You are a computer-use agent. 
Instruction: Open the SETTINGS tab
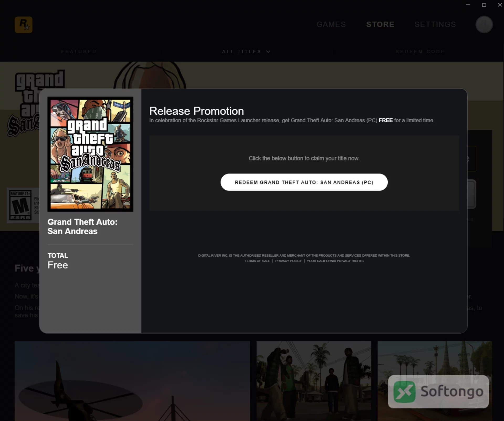click(435, 24)
